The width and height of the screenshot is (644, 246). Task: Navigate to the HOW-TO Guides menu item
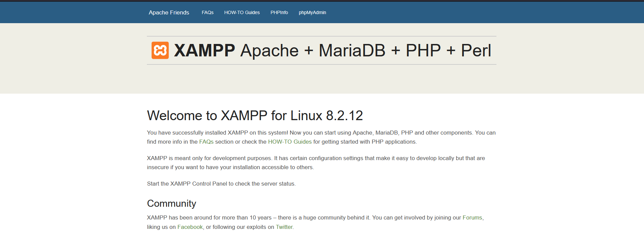click(x=242, y=12)
